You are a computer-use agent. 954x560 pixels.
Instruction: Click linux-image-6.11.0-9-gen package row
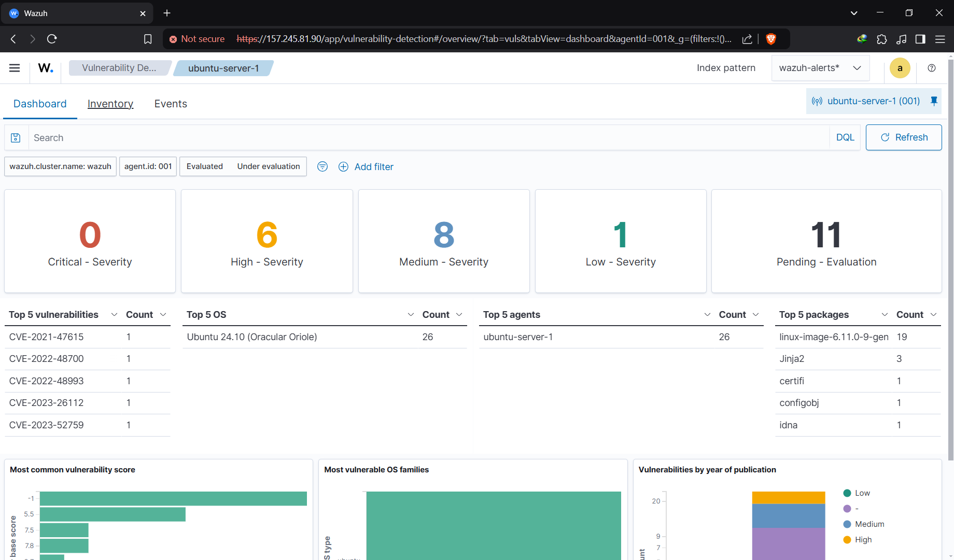(x=858, y=337)
